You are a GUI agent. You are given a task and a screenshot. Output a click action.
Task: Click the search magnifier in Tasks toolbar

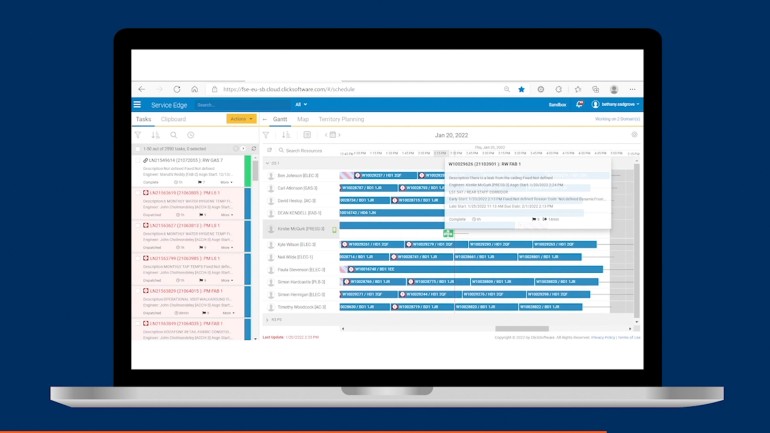[x=173, y=135]
